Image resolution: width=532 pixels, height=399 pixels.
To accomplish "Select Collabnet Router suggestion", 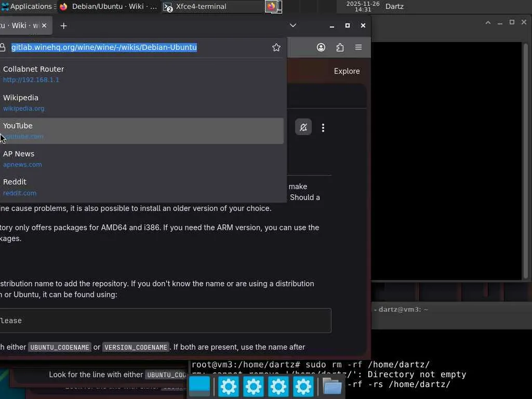I will click(141, 74).
